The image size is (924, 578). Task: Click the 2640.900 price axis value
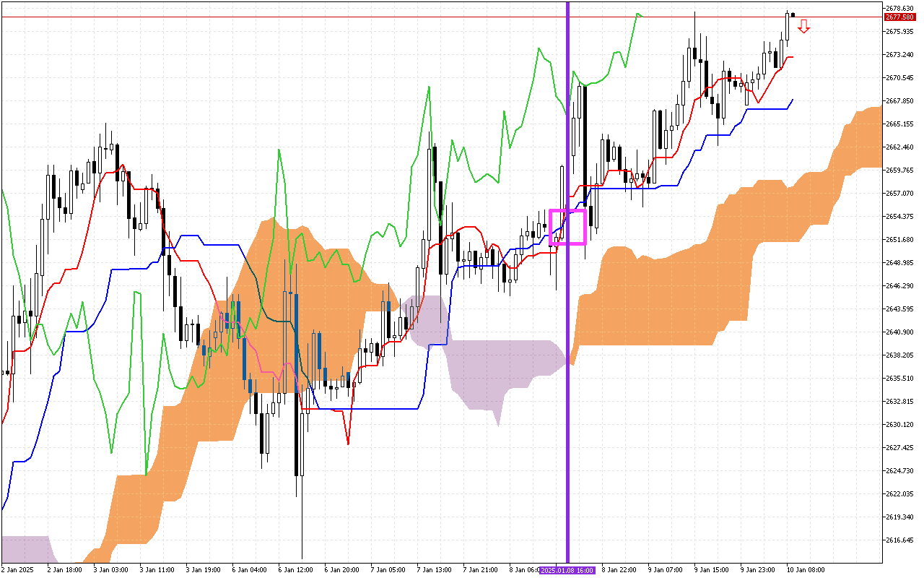tap(899, 332)
